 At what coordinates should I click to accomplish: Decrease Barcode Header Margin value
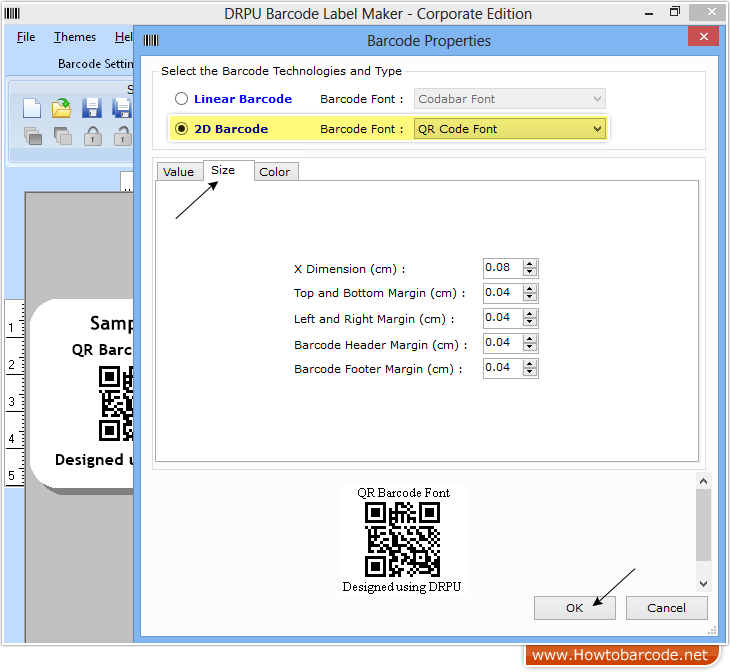tap(530, 347)
